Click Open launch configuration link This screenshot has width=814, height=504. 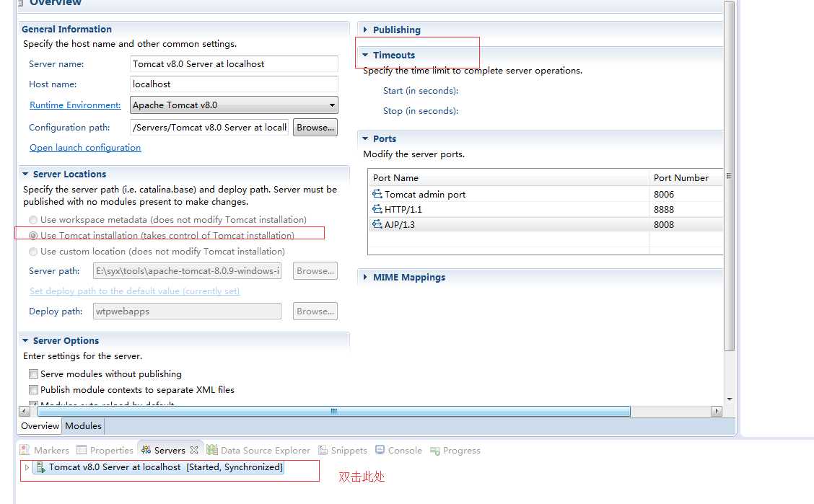tap(85, 147)
